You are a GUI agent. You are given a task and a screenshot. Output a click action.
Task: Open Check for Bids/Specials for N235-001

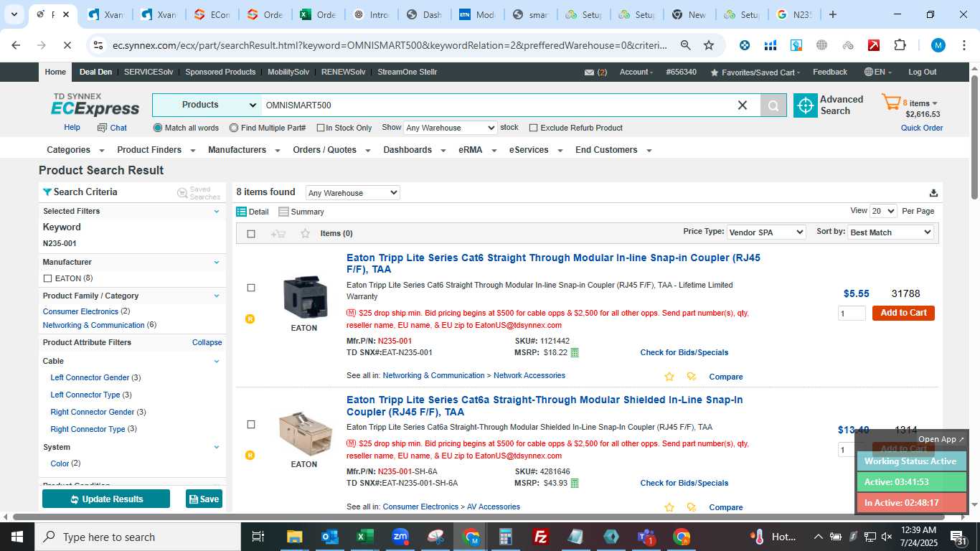[x=684, y=352]
